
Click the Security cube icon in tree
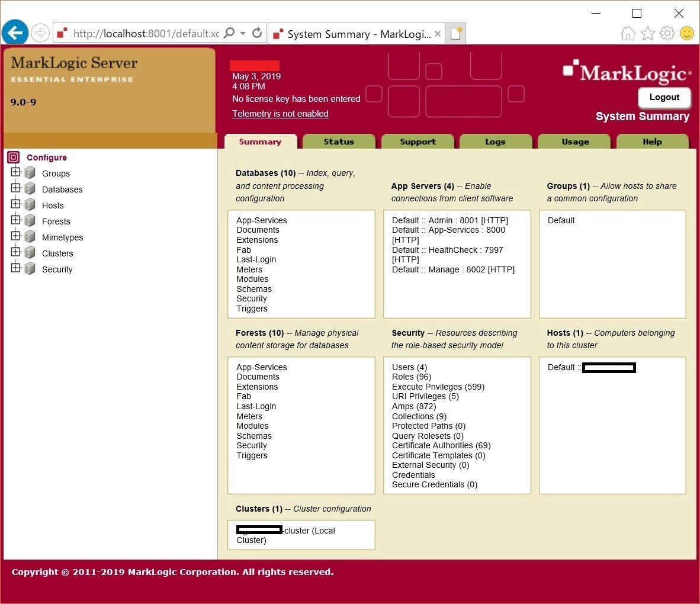pos(30,269)
